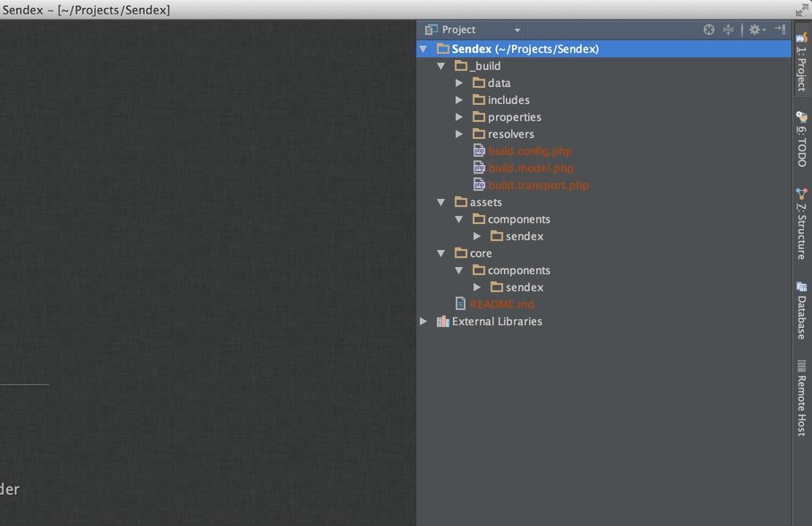Open the gear settings menu in Project panel

pyautogui.click(x=756, y=30)
